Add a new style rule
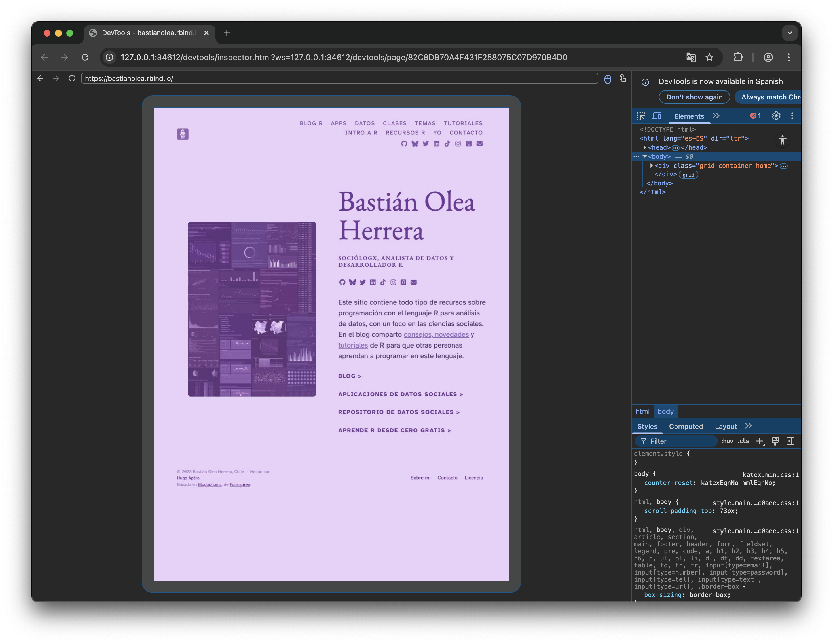833x644 pixels. pyautogui.click(x=760, y=441)
